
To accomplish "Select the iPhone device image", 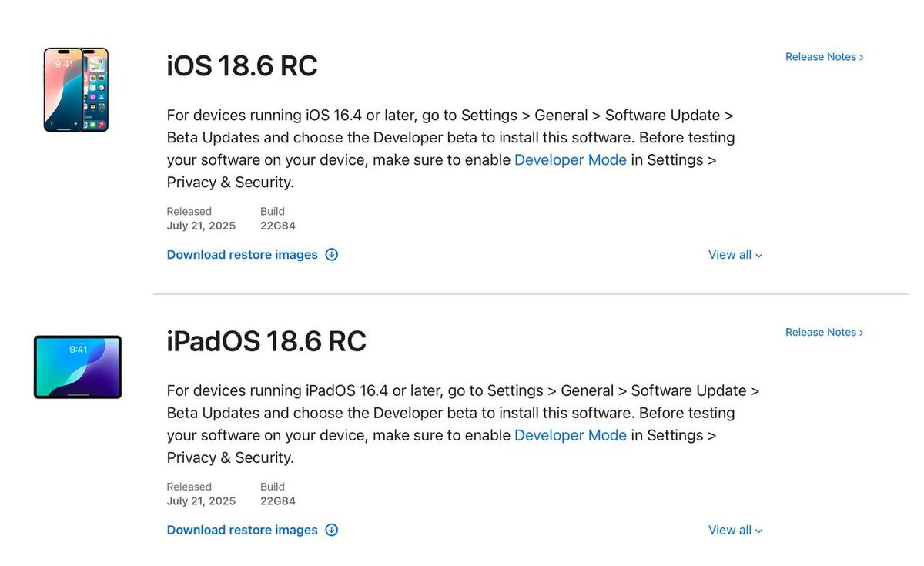I will tap(75, 90).
